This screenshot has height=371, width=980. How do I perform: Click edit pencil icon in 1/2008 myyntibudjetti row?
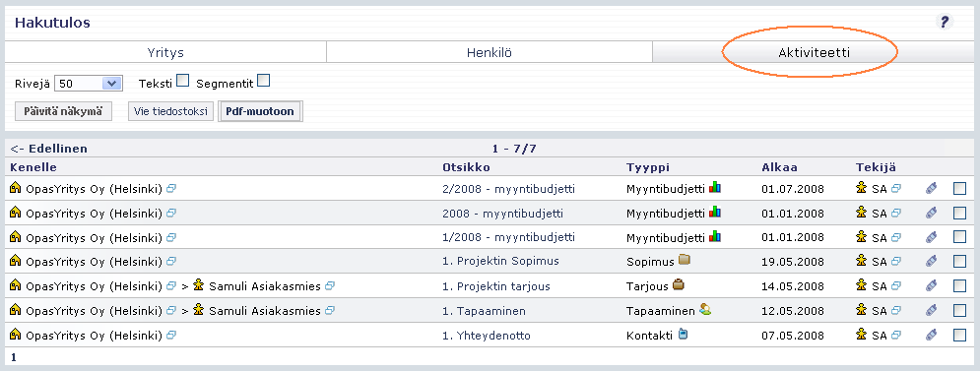click(932, 237)
